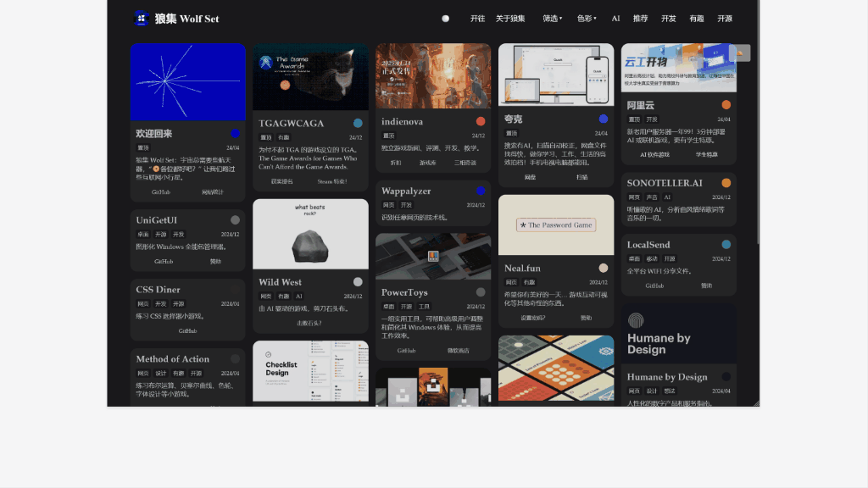
Task: Click the Checklist Design thumbnail
Action: point(310,371)
